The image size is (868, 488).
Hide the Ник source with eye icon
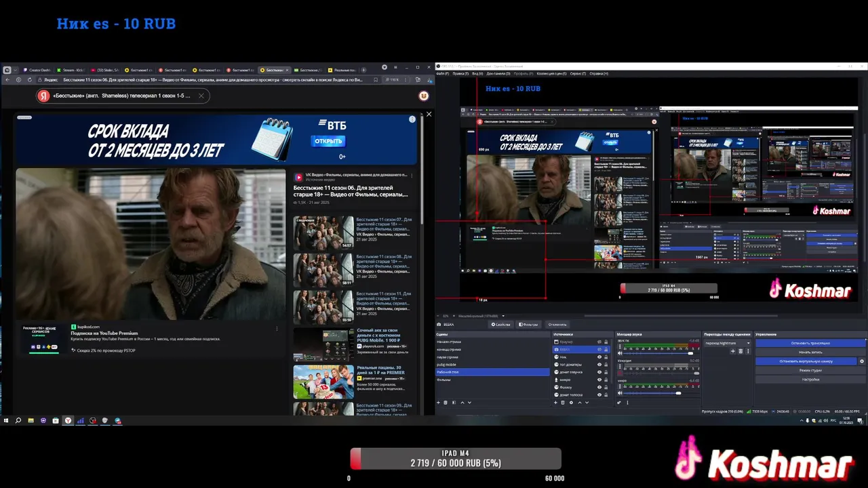tap(599, 357)
